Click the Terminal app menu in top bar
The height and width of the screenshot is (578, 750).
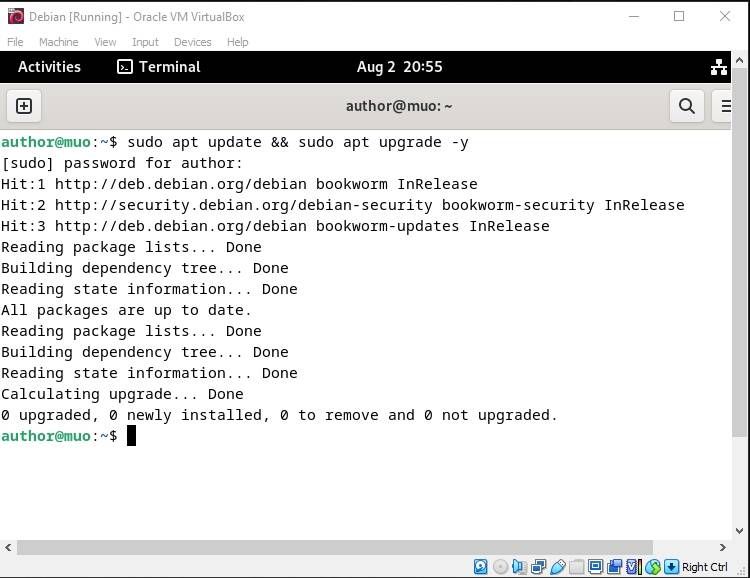click(x=159, y=67)
